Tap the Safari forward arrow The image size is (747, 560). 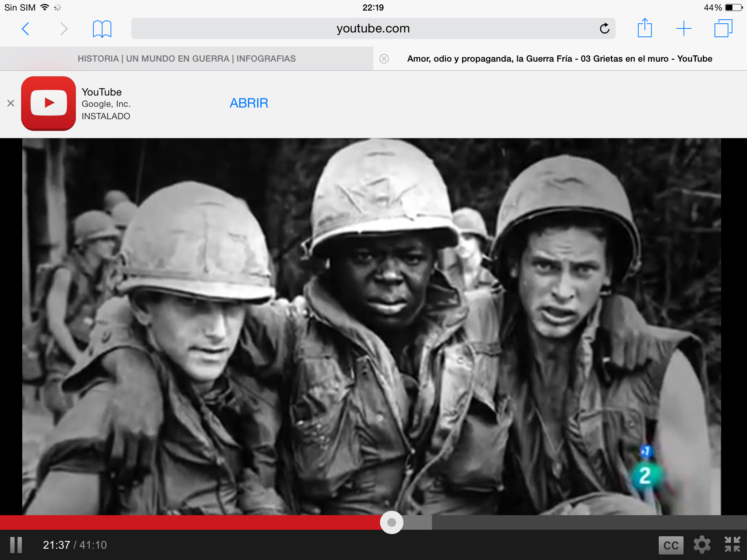click(64, 29)
